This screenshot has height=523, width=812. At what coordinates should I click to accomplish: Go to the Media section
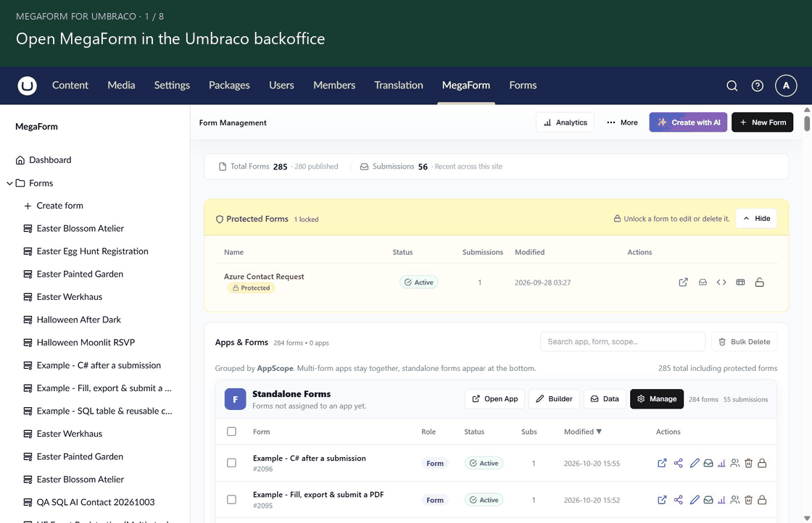121,85
